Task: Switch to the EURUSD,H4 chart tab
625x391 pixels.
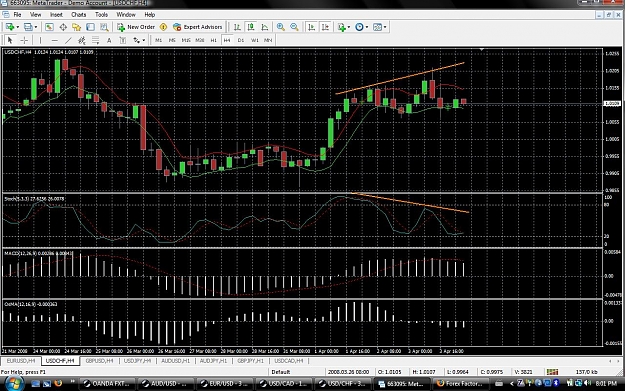Action: [x=21, y=361]
